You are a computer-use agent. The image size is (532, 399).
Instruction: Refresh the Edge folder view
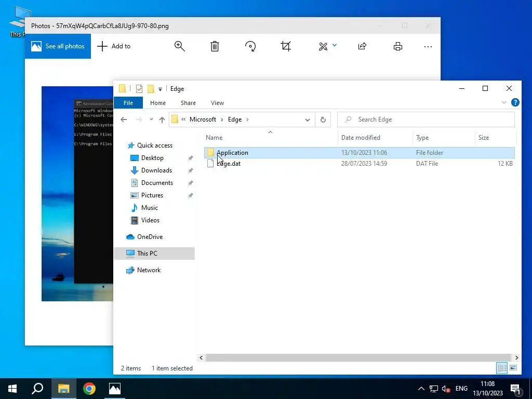pyautogui.click(x=323, y=120)
